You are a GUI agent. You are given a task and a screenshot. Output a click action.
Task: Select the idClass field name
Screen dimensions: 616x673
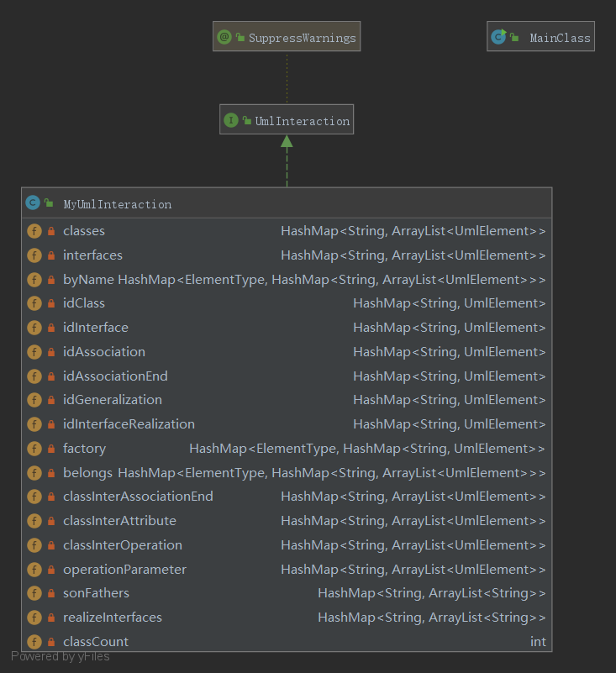[x=84, y=303]
